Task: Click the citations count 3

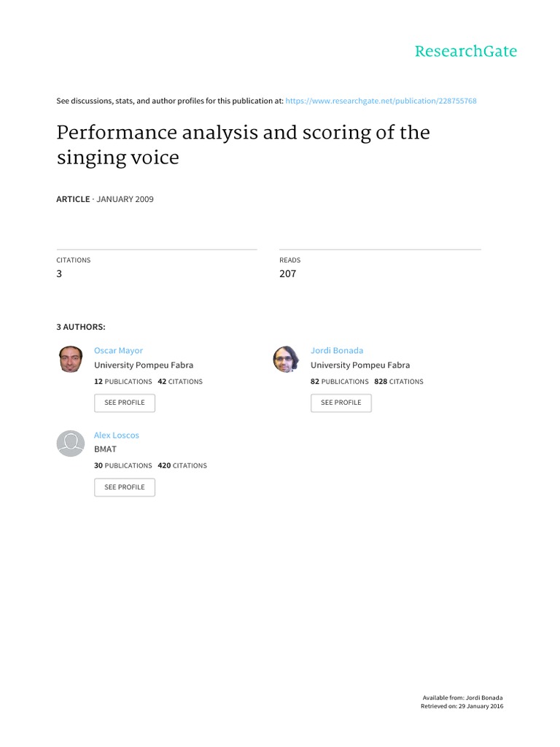Action: [x=60, y=274]
